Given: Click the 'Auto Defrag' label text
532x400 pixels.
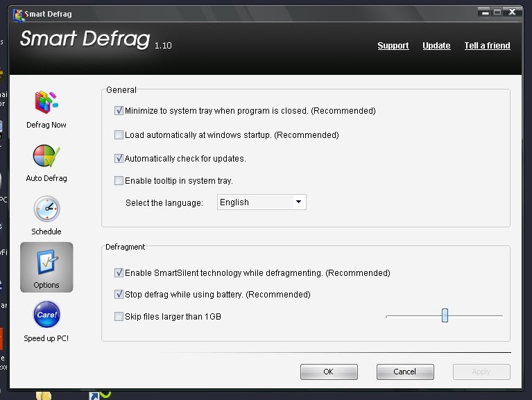Looking at the screenshot, I should (x=46, y=178).
